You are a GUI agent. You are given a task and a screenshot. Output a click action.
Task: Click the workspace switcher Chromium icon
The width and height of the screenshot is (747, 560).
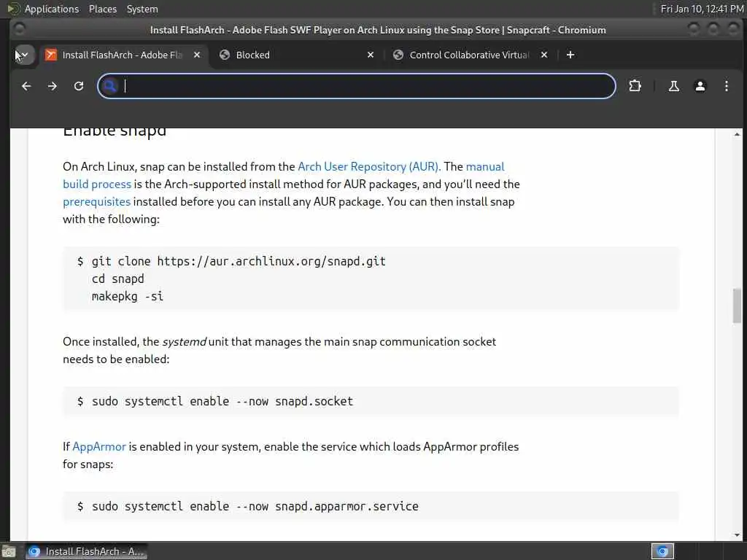(662, 551)
